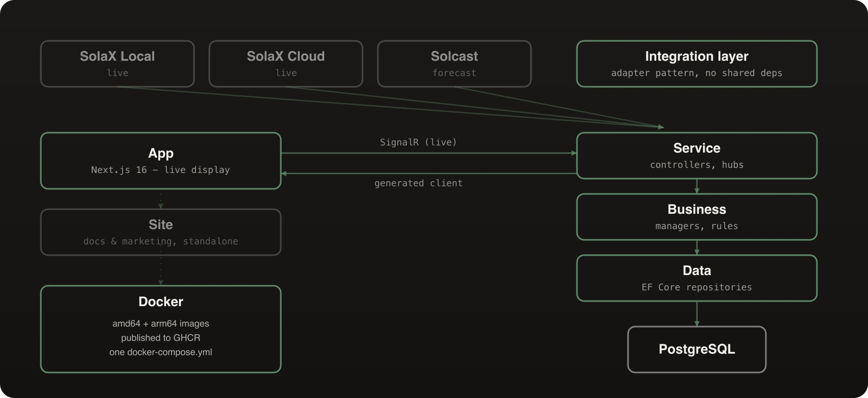Screen dimensions: 868x398
Task: Click 'EF Core repositories' subtitle
Action: tap(697, 287)
